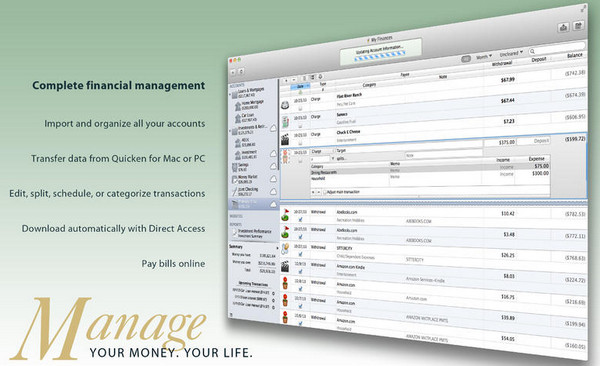Image resolution: width=600 pixels, height=366 pixels.
Task: Click the magnifier icon in search field
Action: point(532,51)
